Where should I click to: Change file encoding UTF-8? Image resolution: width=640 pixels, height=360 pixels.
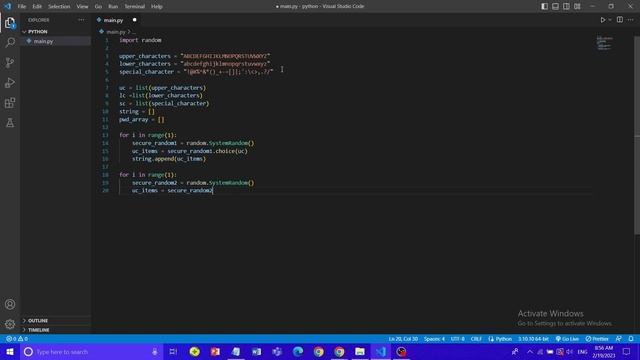coord(458,339)
